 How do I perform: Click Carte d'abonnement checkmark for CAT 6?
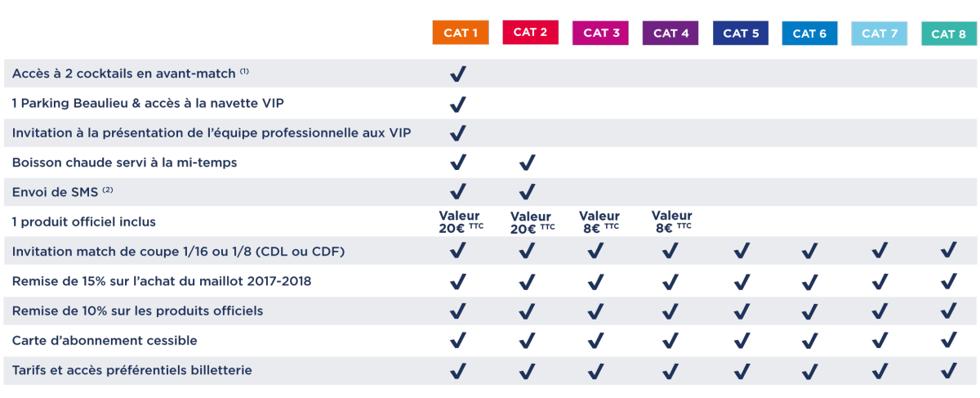[x=809, y=340]
